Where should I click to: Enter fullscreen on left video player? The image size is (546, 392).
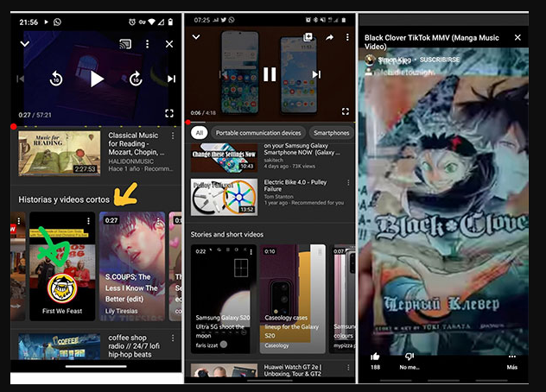pyautogui.click(x=169, y=113)
